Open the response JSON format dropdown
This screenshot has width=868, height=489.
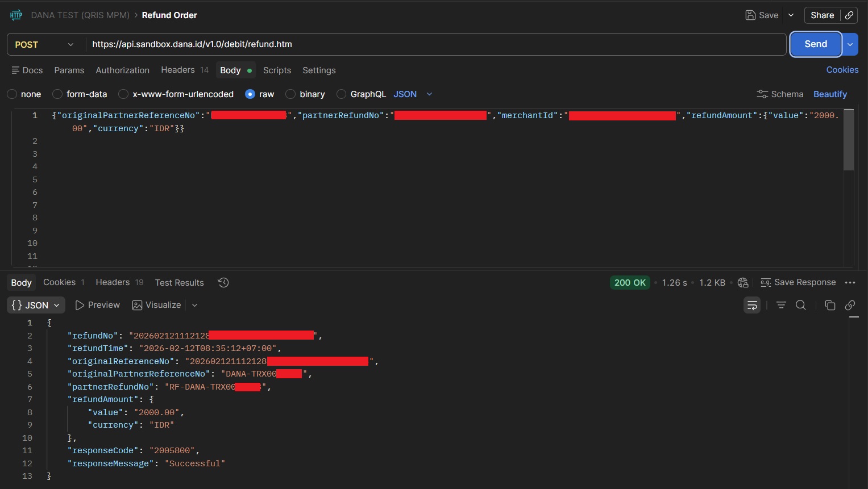[36, 306]
